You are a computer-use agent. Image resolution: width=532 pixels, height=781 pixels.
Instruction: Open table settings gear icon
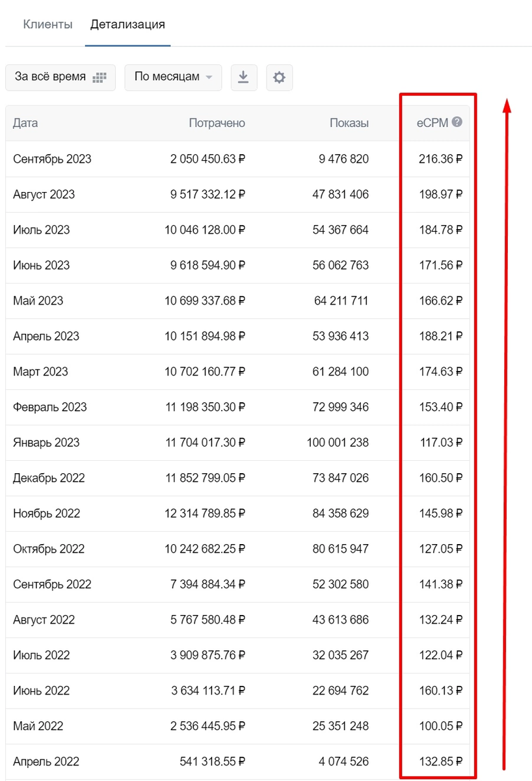(279, 77)
